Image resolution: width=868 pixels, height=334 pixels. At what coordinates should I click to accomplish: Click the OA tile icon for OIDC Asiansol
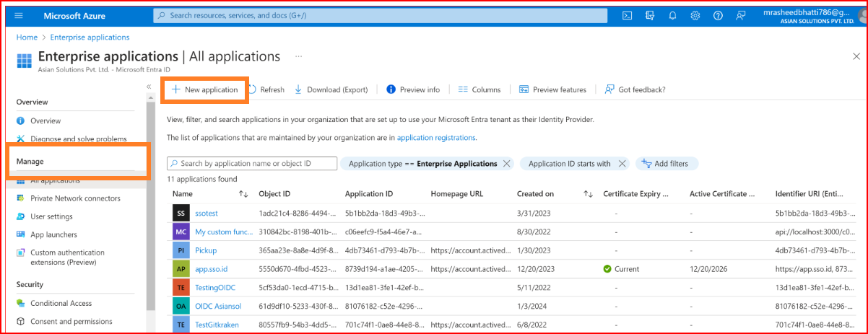181,306
